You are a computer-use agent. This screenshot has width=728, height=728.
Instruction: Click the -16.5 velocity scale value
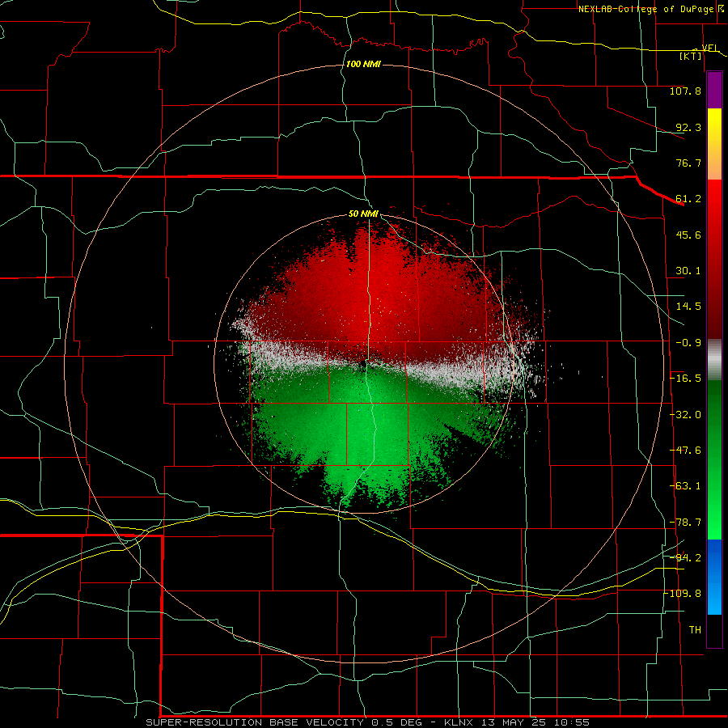click(x=685, y=379)
